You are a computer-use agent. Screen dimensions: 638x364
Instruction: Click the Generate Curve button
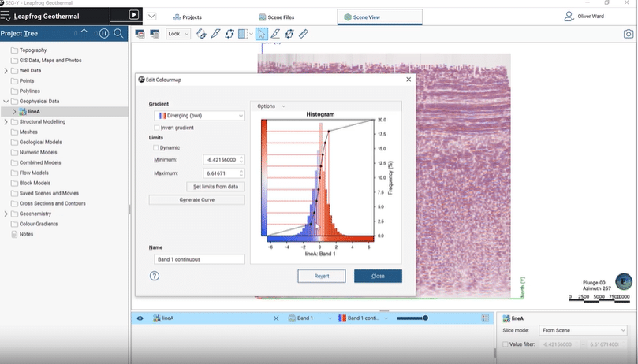(x=197, y=199)
